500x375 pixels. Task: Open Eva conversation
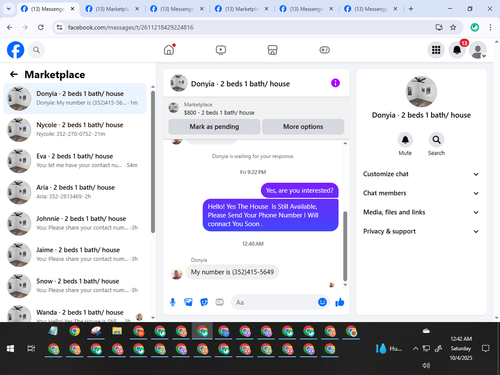[x=75, y=161]
